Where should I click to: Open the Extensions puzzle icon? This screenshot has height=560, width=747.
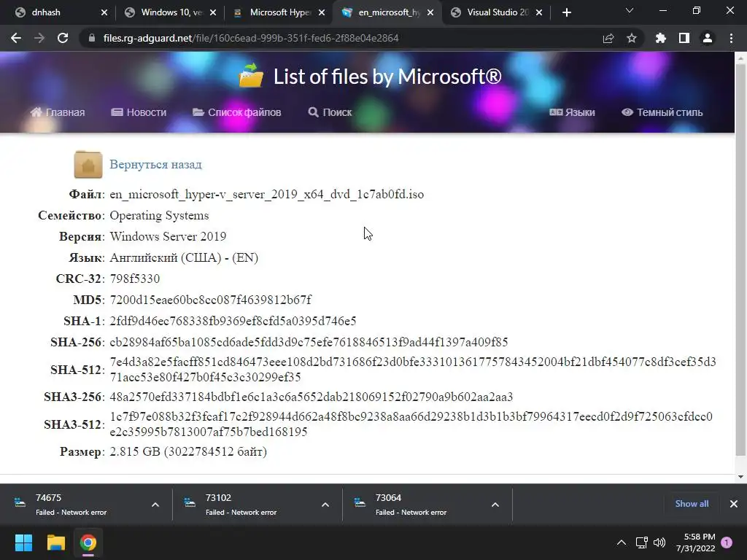pyautogui.click(x=661, y=38)
